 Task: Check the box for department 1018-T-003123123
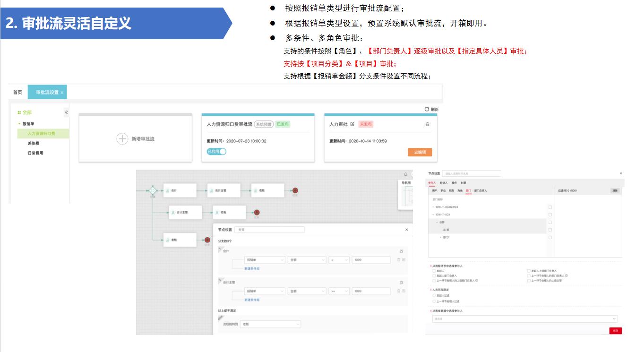point(550,207)
